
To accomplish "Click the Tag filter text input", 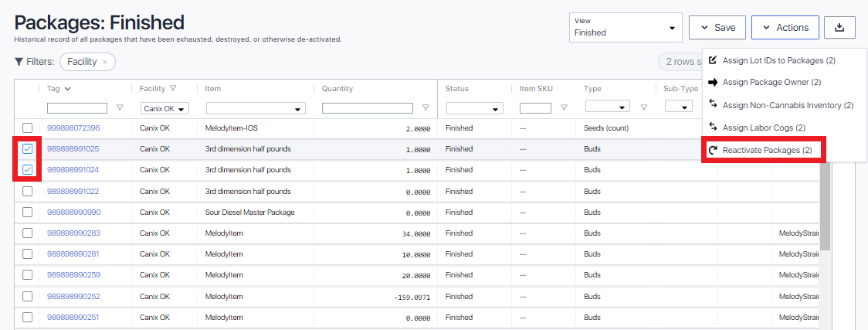I will coord(77,108).
